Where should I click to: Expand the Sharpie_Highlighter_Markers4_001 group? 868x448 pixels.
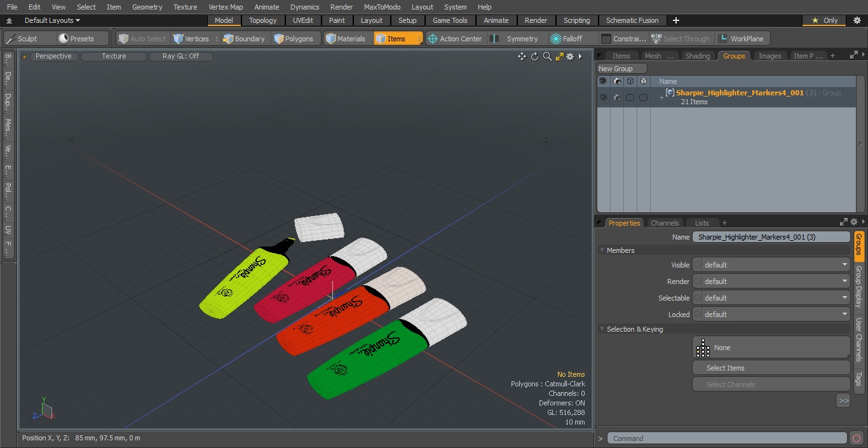tap(661, 98)
